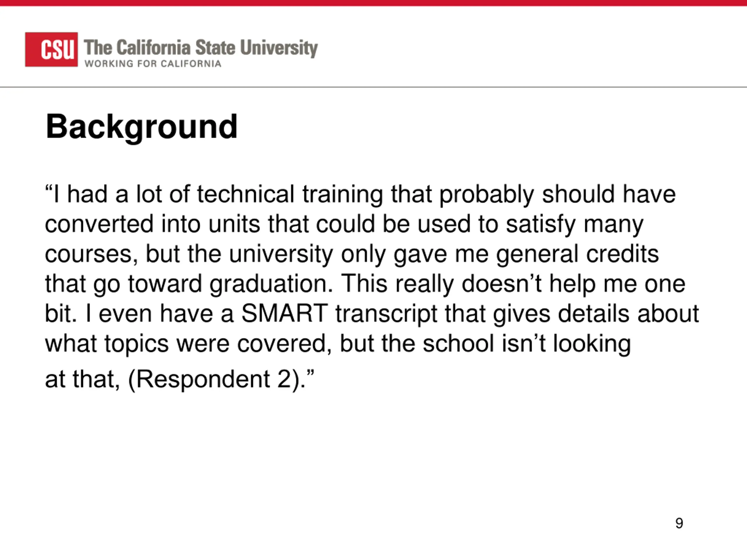747x560 pixels.
Task: Click the word "probably" in the first line
Action: coord(487,196)
